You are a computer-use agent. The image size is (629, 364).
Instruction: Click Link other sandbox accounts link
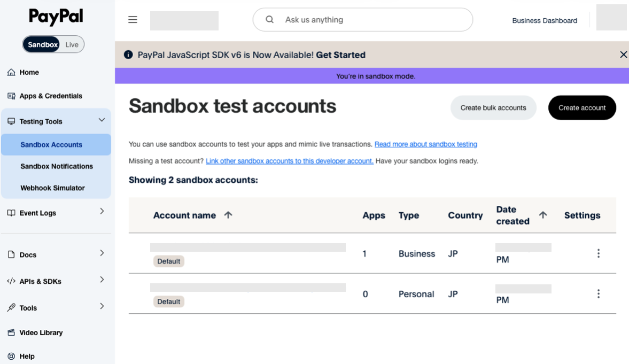[290, 161]
